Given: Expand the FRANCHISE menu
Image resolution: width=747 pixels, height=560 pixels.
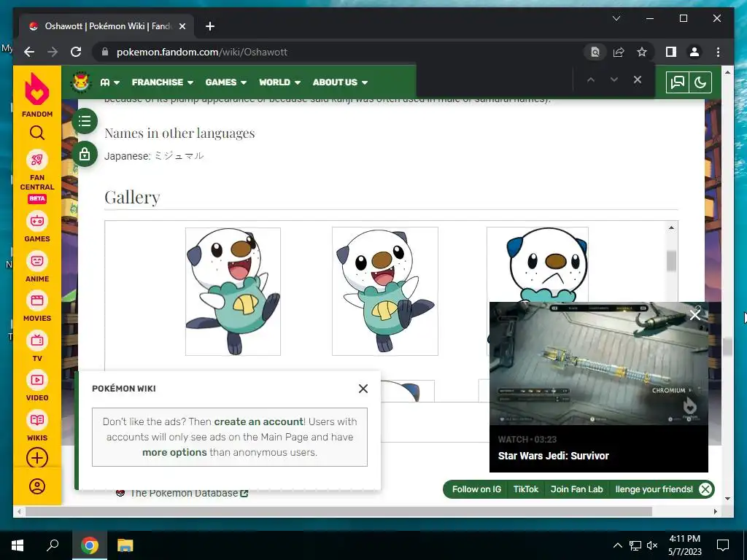Looking at the screenshot, I should (x=163, y=82).
